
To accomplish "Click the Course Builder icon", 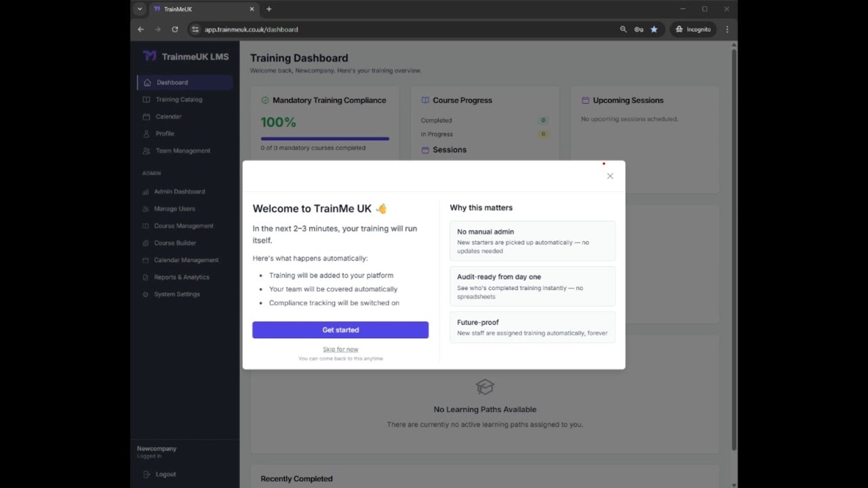I will pyautogui.click(x=146, y=243).
